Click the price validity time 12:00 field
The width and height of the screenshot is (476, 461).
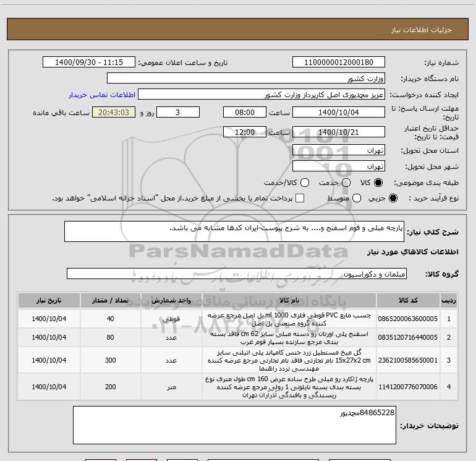tap(245, 132)
